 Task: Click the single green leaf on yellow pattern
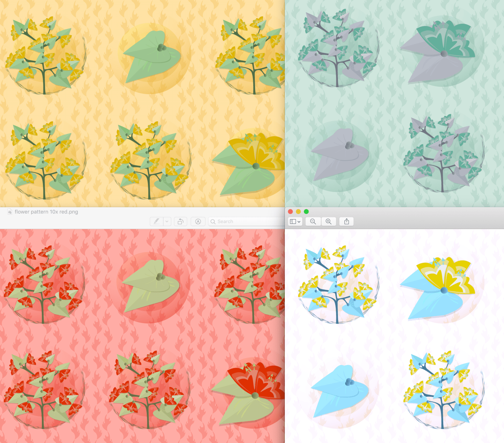pos(150,57)
